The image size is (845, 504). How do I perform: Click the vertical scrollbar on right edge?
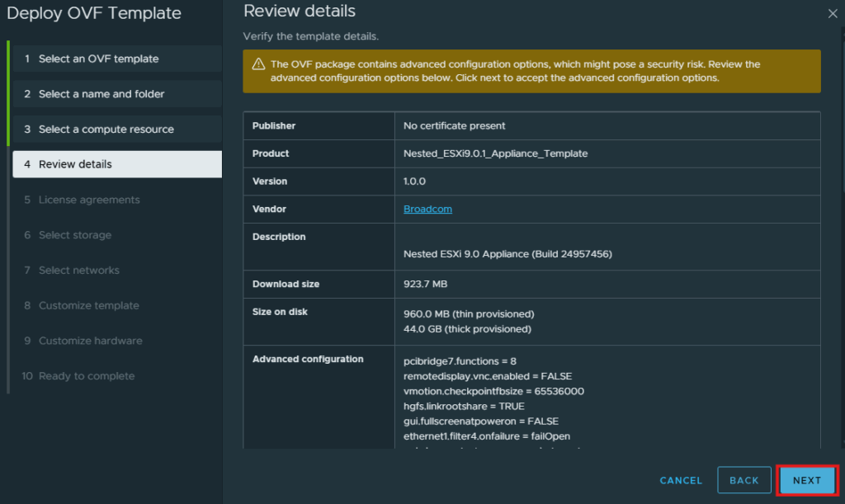point(842,113)
